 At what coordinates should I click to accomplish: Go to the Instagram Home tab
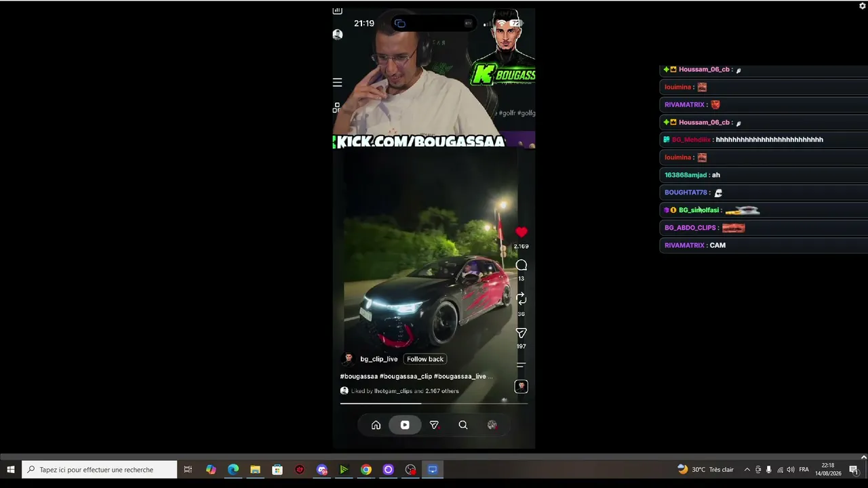(376, 425)
